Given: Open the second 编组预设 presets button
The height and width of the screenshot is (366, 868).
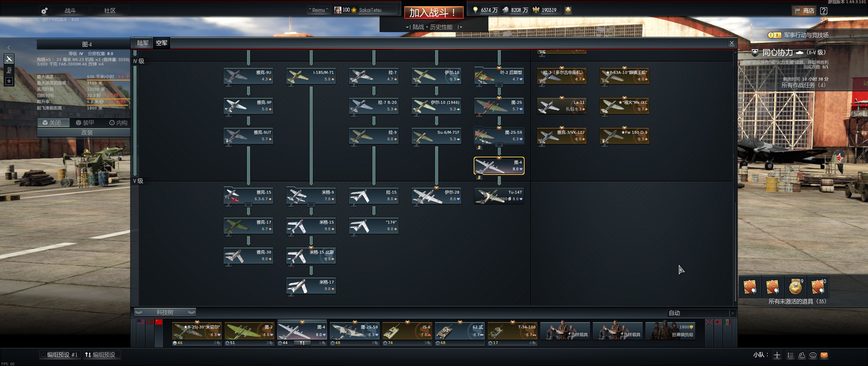Looking at the screenshot, I should (102, 355).
